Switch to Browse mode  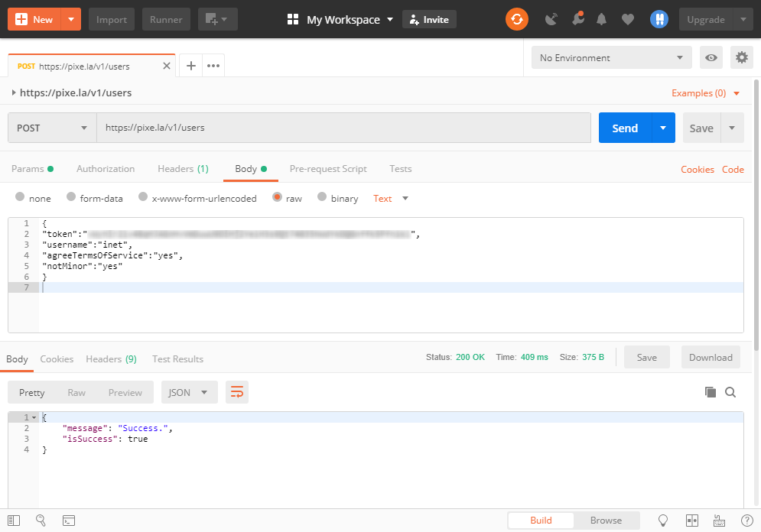click(x=606, y=521)
